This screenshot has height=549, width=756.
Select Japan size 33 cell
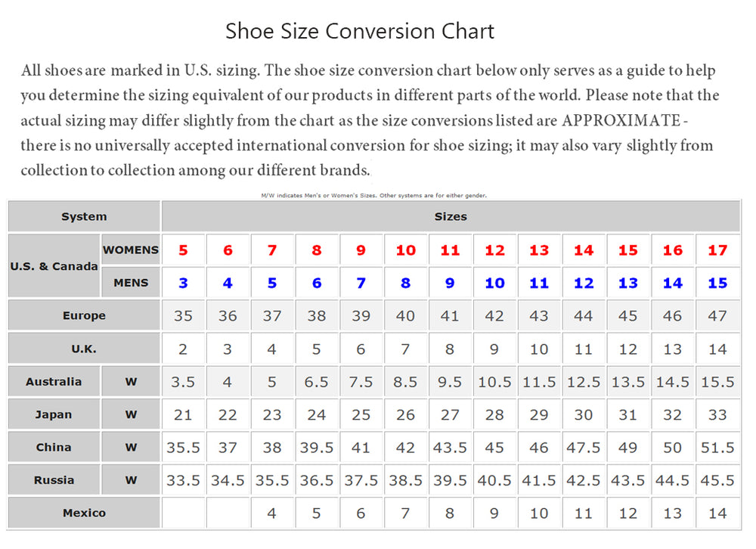717,414
